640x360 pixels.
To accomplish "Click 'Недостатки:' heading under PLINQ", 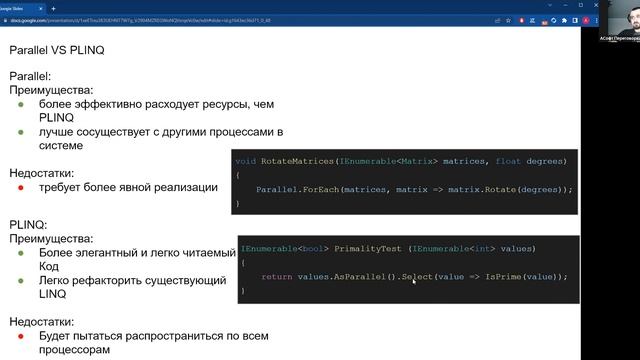I will coord(42,322).
